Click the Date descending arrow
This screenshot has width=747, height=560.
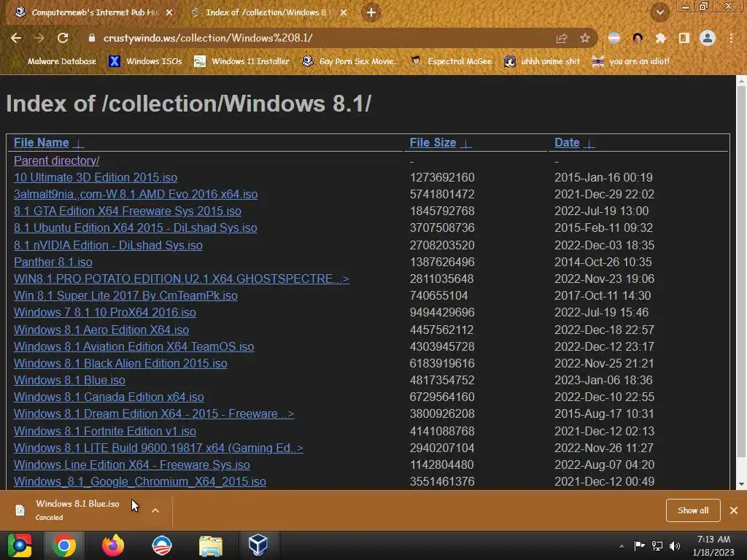589,143
